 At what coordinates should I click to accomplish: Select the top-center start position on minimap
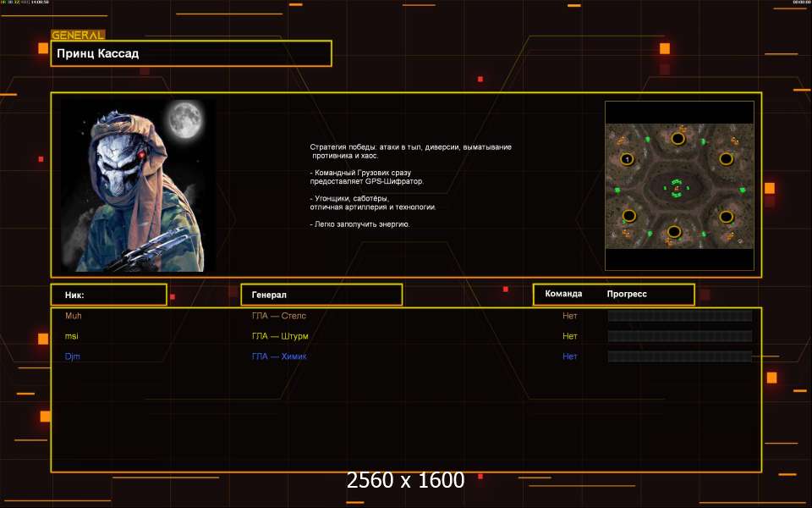click(678, 138)
